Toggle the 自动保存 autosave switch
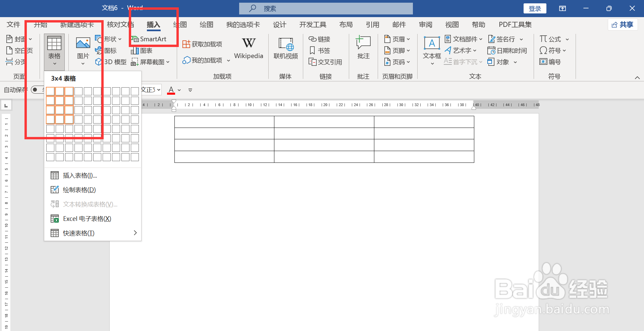 [38, 90]
